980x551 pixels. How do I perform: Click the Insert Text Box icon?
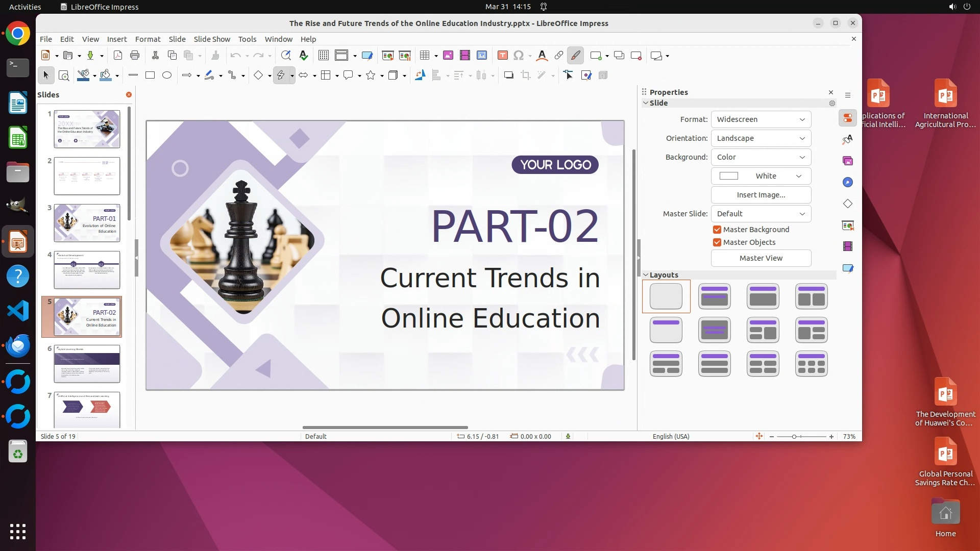click(502, 56)
